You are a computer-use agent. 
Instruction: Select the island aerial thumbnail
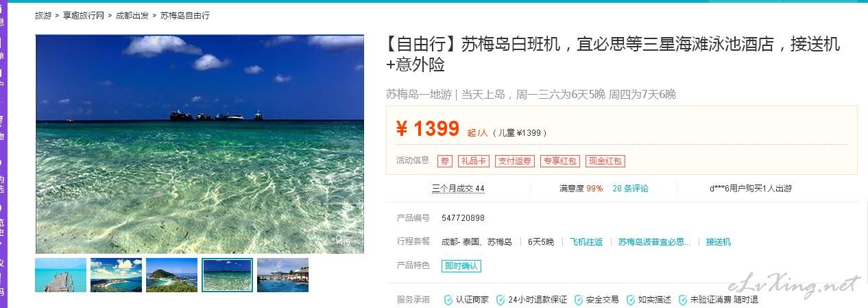coord(116,275)
